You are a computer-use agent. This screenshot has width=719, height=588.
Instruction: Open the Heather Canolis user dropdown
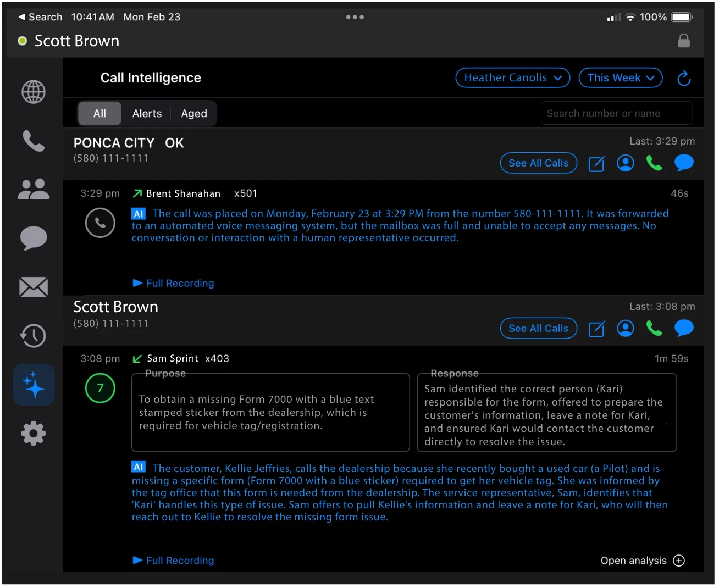coord(512,77)
